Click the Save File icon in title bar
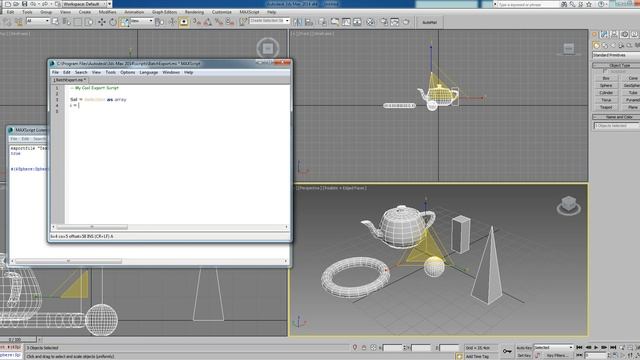 (x=24, y=4)
